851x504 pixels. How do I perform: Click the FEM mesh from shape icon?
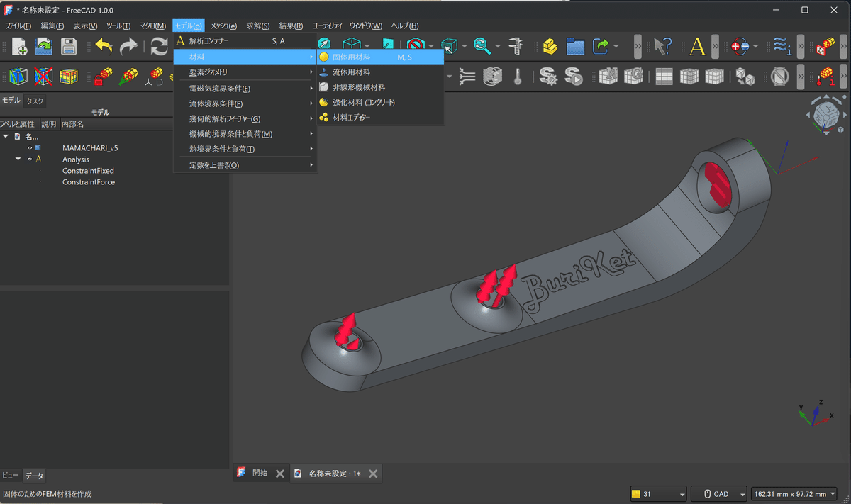click(20, 76)
